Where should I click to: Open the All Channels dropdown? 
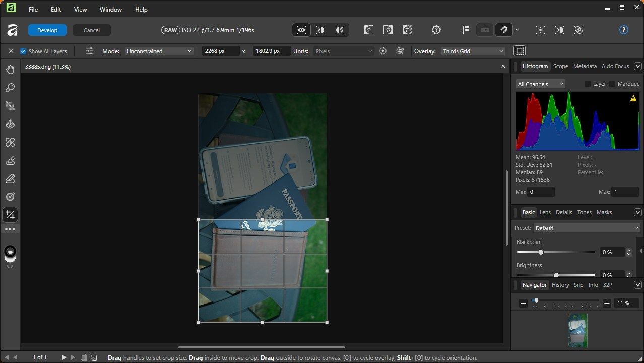coord(540,84)
